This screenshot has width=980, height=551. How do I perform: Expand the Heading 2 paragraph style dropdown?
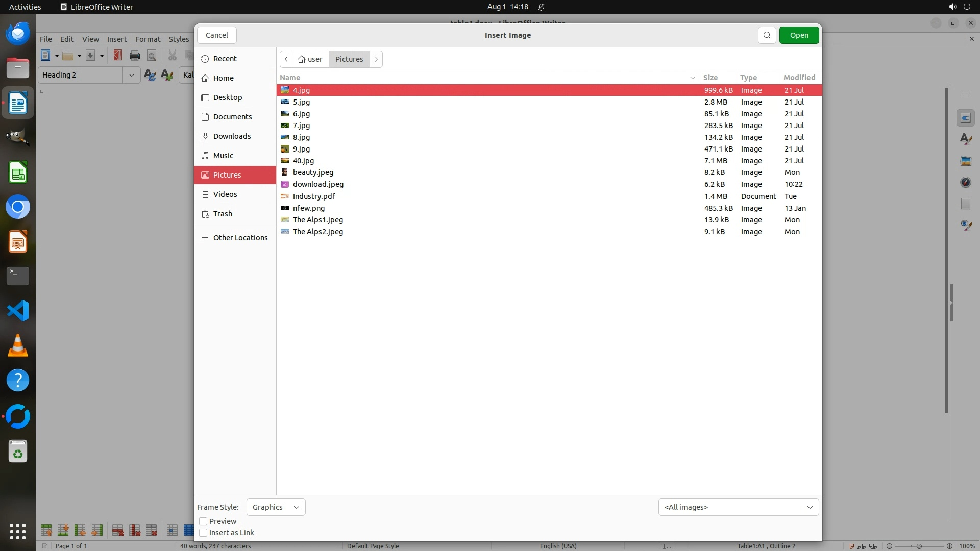coord(131,75)
